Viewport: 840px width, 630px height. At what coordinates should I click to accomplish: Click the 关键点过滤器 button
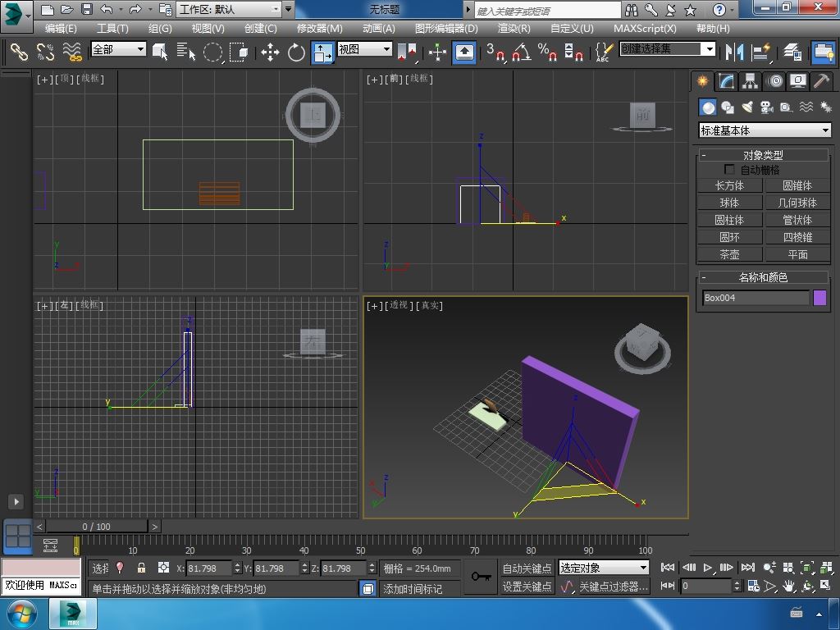pyautogui.click(x=614, y=587)
